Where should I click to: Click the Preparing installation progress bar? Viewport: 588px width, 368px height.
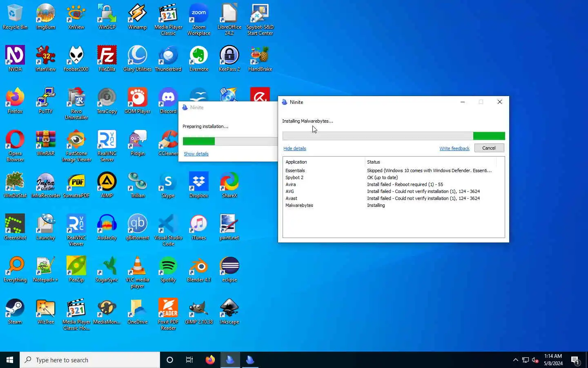[x=230, y=141]
